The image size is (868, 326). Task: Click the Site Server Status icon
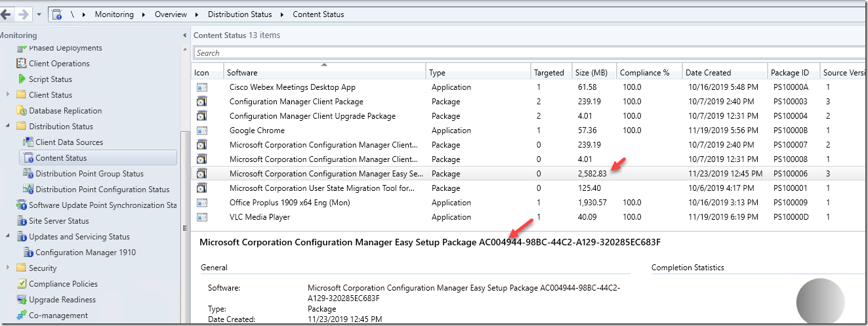tap(21, 221)
